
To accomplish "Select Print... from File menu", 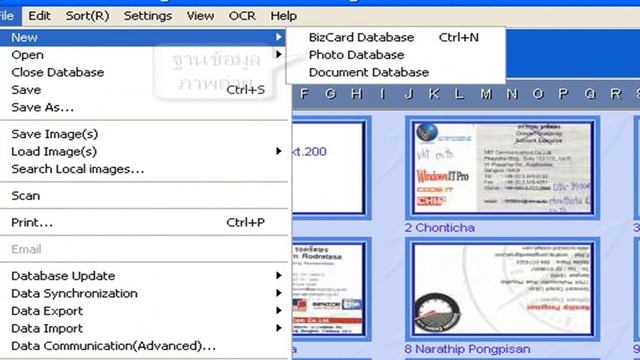I will [x=32, y=222].
